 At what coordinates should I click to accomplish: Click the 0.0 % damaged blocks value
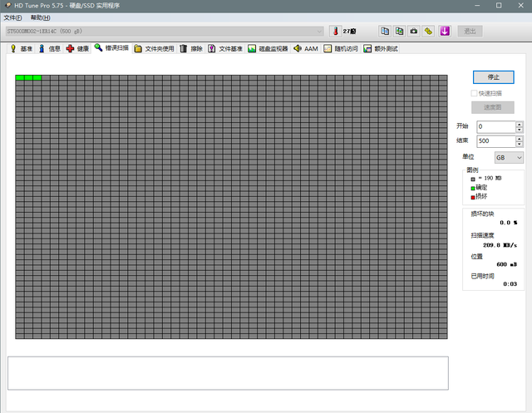pos(508,223)
